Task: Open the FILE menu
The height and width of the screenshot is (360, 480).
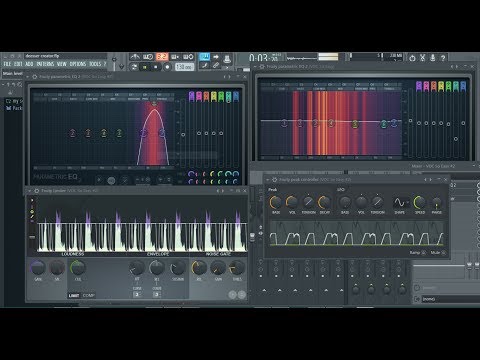Action: tap(8, 64)
